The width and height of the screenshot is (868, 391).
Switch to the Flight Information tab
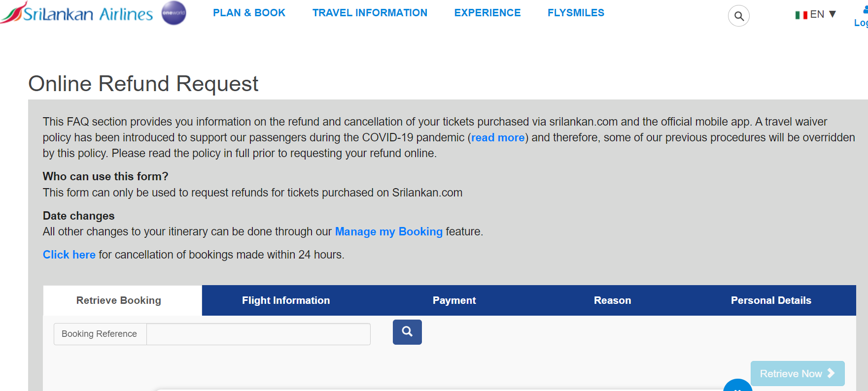(286, 300)
